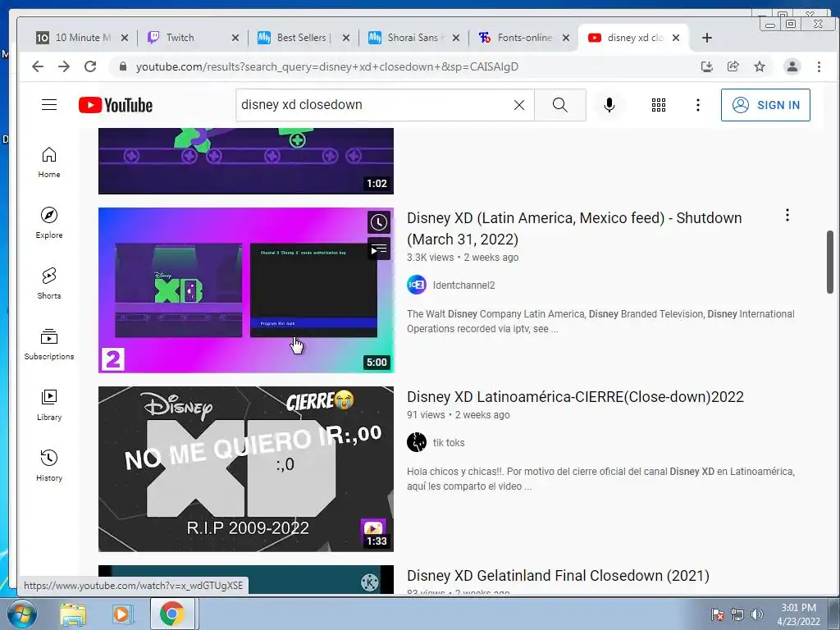Open Windows Media Player from taskbar
Image resolution: width=840 pixels, height=630 pixels.
pyautogui.click(x=122, y=614)
